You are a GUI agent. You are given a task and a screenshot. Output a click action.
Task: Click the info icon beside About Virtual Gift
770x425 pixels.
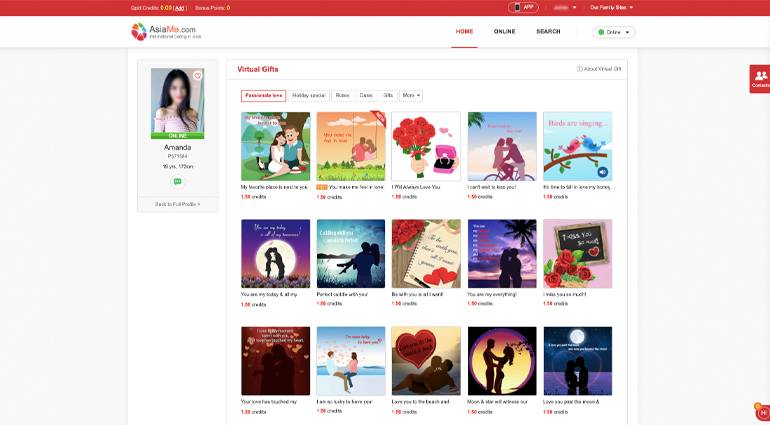pos(580,69)
